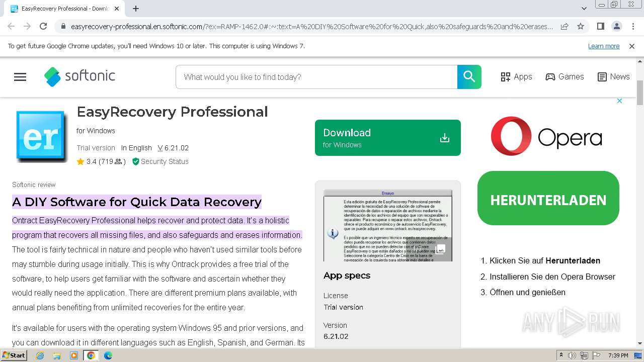Click the 'Softonic review' label
The image size is (644, 362).
tap(34, 185)
